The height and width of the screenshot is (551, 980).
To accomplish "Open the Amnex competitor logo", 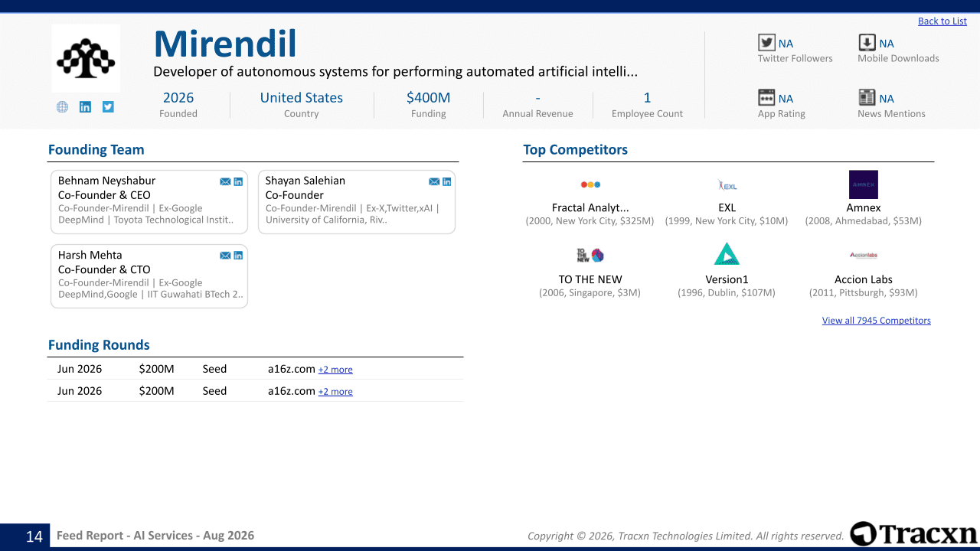I will click(x=864, y=184).
